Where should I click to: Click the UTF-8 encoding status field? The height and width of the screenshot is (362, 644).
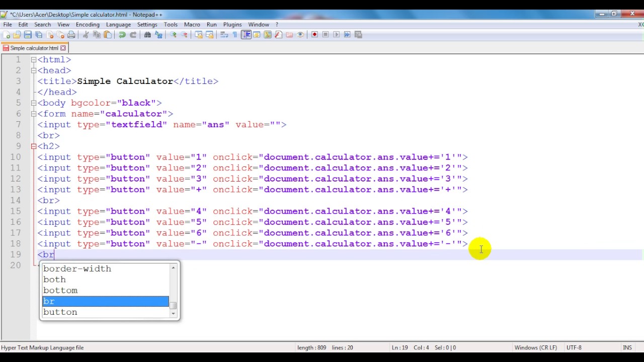[x=574, y=347]
